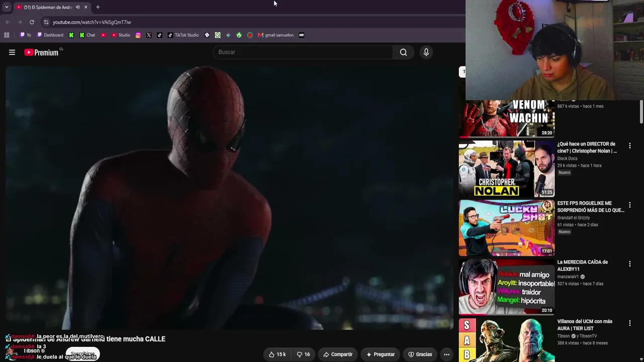Open the YouTube guide hamburger menu
Viewport: 644px width, 362px height.
tap(12, 52)
